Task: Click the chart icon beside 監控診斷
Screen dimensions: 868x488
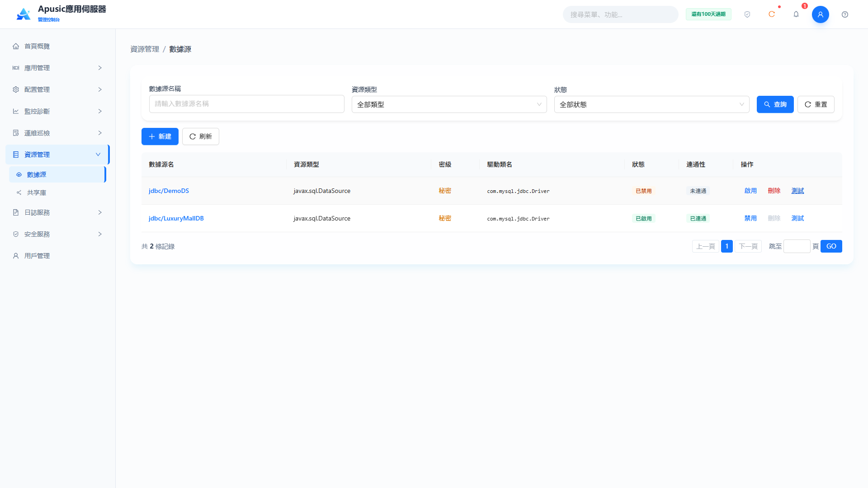Action: [x=16, y=111]
